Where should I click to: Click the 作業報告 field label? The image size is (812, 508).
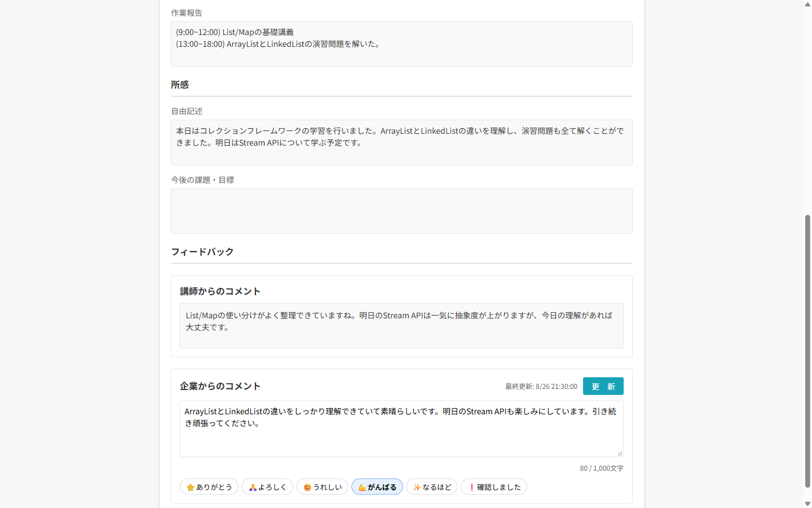click(x=187, y=13)
